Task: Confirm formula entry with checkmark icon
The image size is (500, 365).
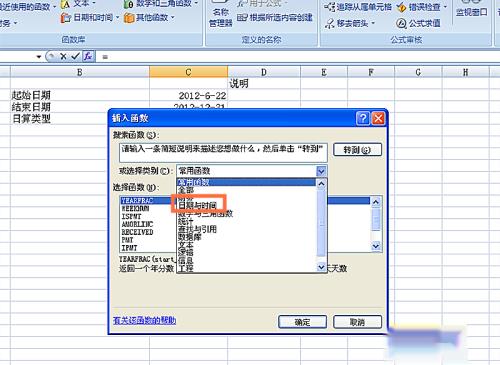Action: (75, 56)
